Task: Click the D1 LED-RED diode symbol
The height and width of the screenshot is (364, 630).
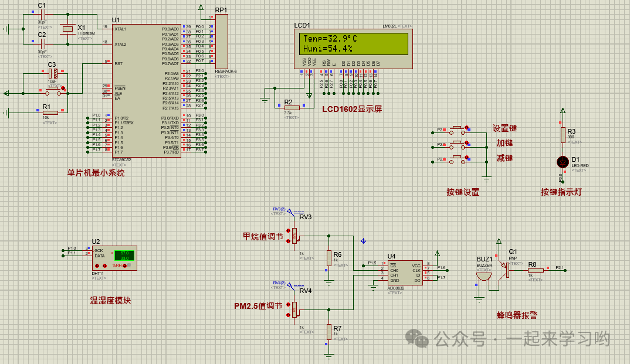Action: [563, 162]
